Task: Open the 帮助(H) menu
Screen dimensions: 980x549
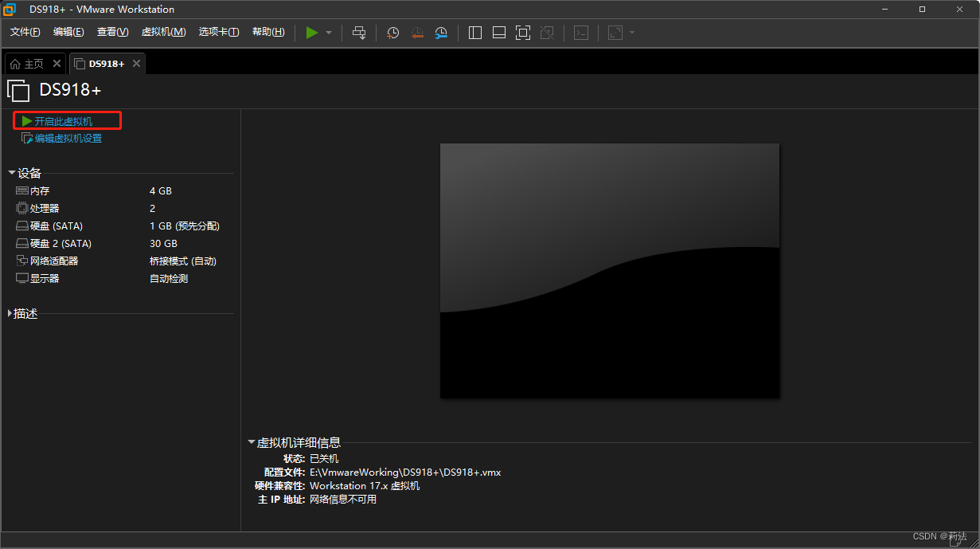Action: click(x=268, y=32)
